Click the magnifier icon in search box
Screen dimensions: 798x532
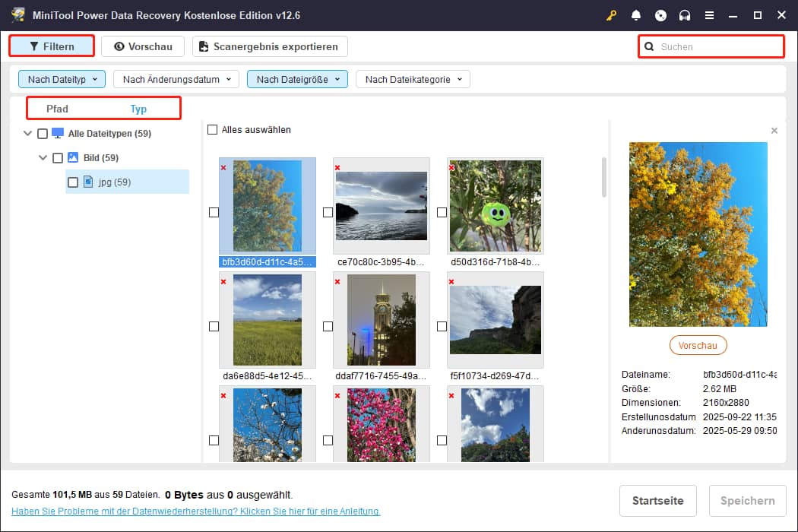point(649,46)
